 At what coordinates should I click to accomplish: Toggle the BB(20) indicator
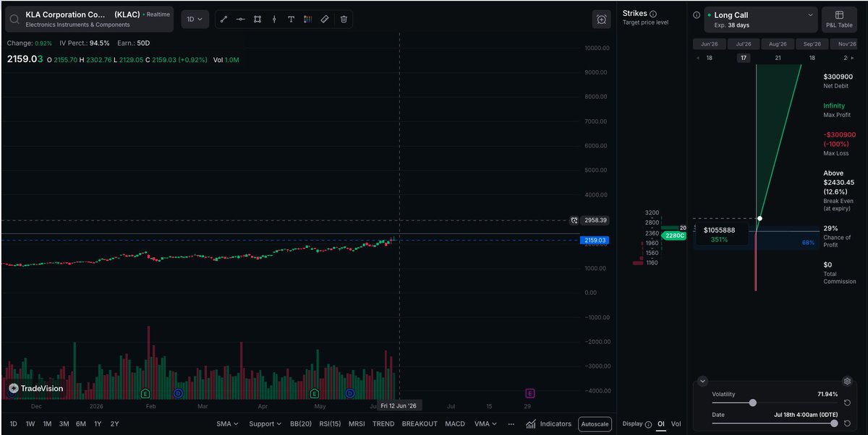[x=301, y=424]
